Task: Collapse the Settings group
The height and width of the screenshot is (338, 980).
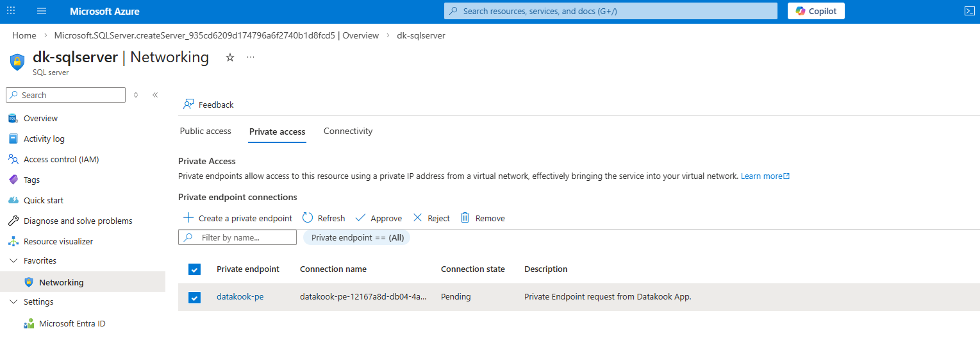Action: pyautogui.click(x=13, y=302)
